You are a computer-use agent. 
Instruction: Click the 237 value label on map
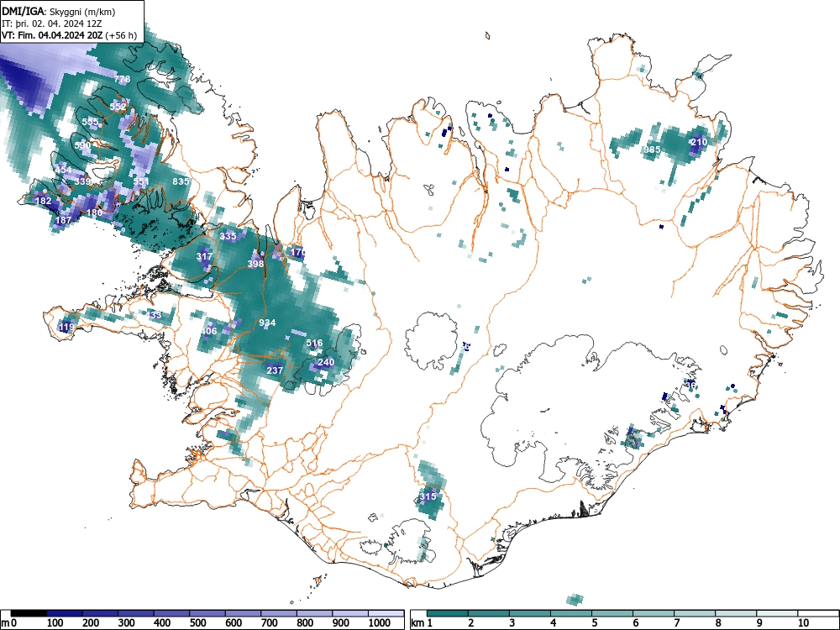pos(275,370)
